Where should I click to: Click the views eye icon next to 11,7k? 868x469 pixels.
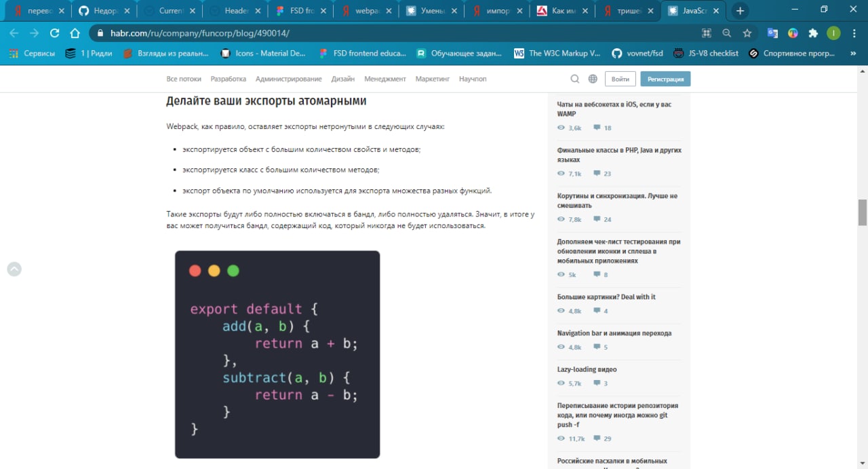pos(561,438)
